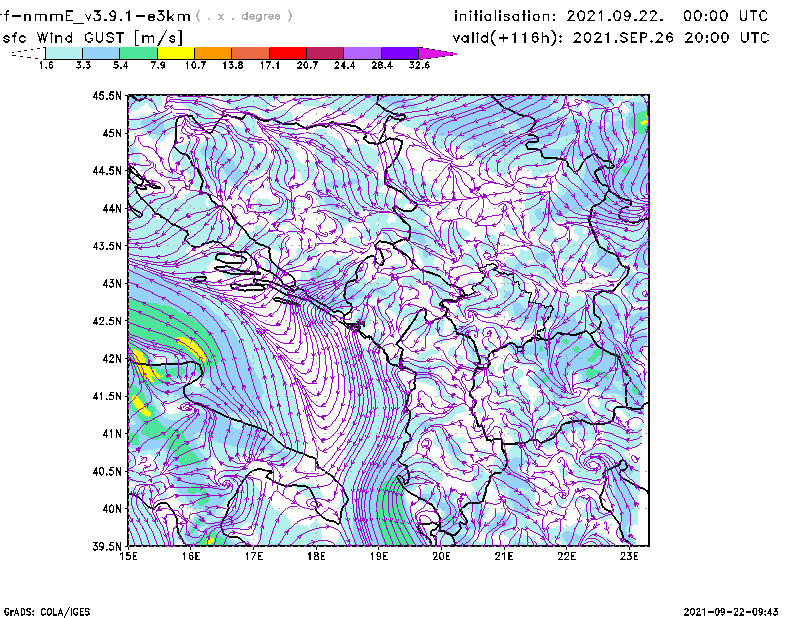800x618 pixels.
Task: Click the violet 28.4–32.6 legend swatch
Action: coord(400,53)
